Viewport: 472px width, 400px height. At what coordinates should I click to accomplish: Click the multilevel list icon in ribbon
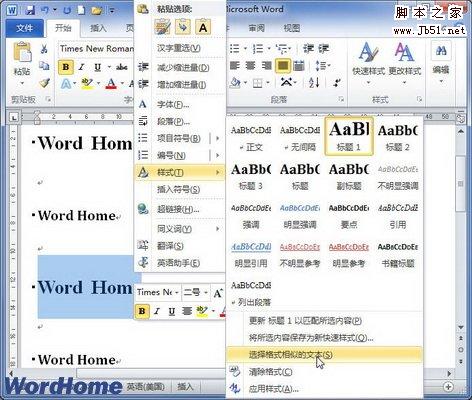click(282, 49)
